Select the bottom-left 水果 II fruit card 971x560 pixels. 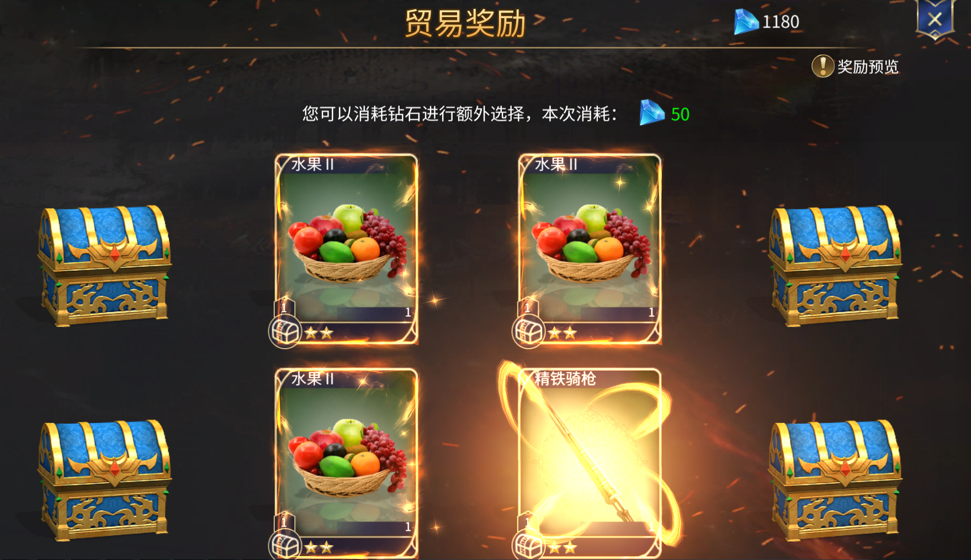coord(347,463)
